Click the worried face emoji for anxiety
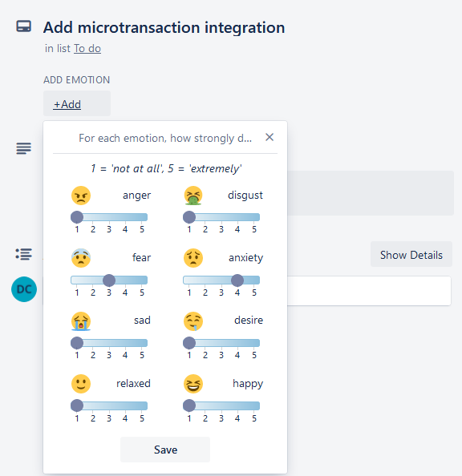 [193, 258]
